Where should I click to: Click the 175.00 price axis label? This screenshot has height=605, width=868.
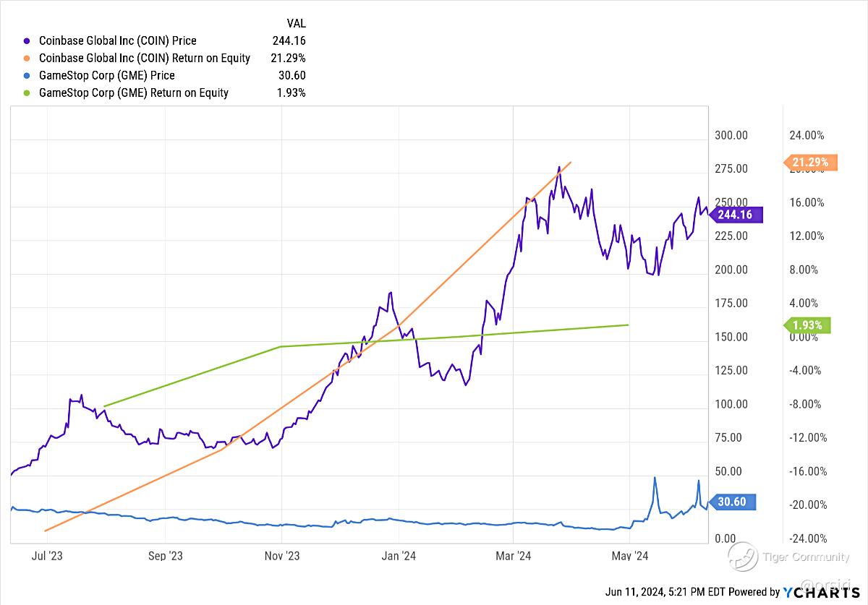733,304
